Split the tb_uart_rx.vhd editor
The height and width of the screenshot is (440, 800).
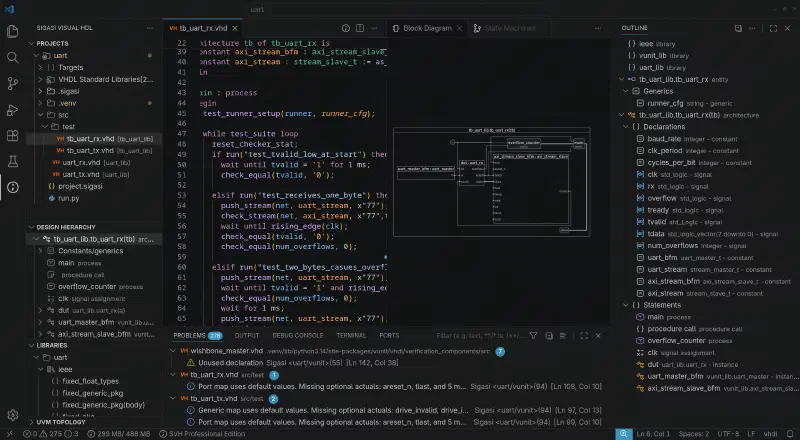(360, 28)
